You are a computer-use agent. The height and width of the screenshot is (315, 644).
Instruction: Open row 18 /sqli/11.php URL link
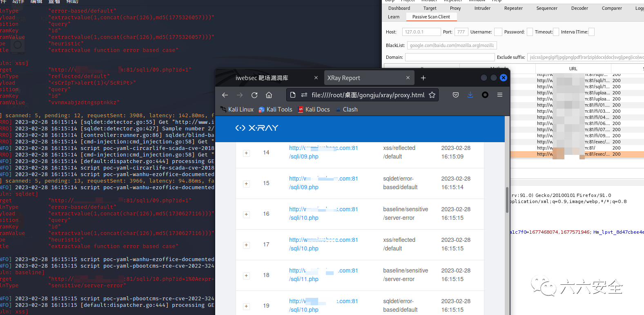[x=323, y=275]
